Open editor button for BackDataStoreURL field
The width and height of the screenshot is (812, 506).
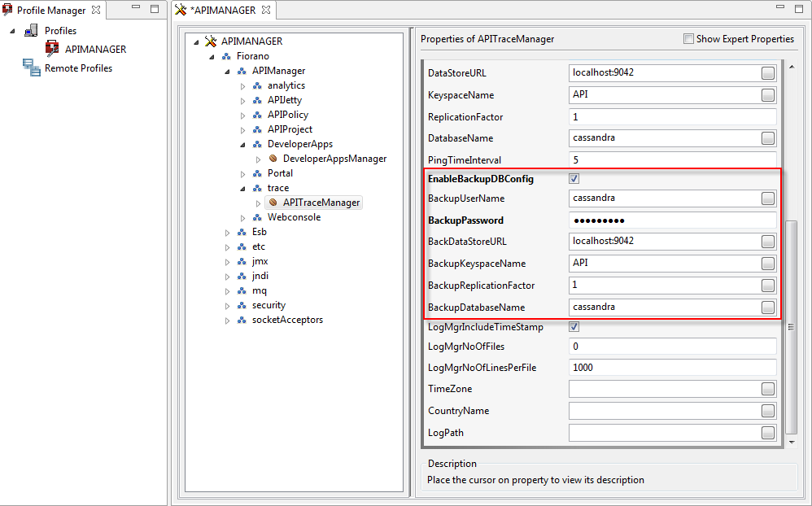768,242
